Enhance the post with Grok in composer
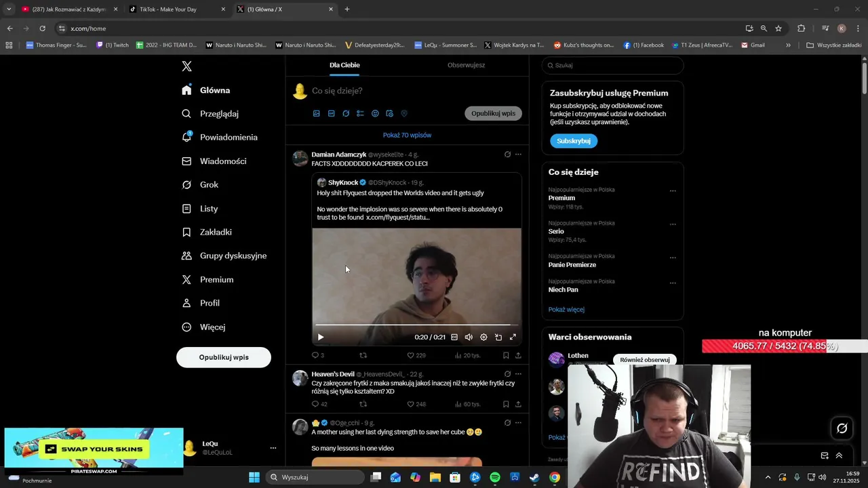The height and width of the screenshot is (488, 868). 346,114
